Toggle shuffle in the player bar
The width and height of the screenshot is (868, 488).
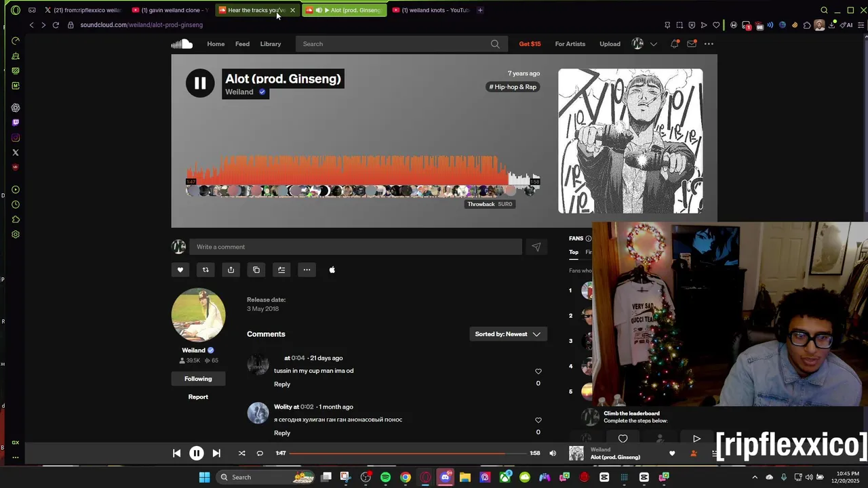click(x=241, y=453)
